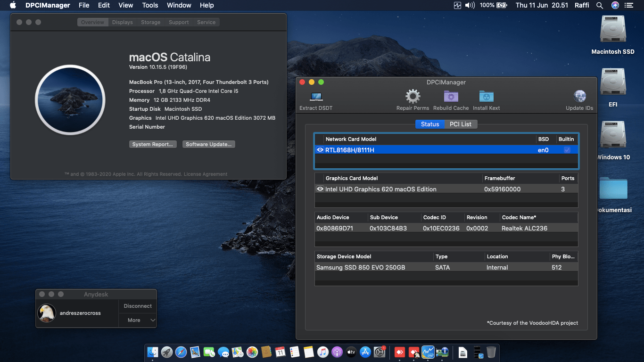Open Spotlight search from the menu bar
This screenshot has width=644, height=362.
point(600,5)
